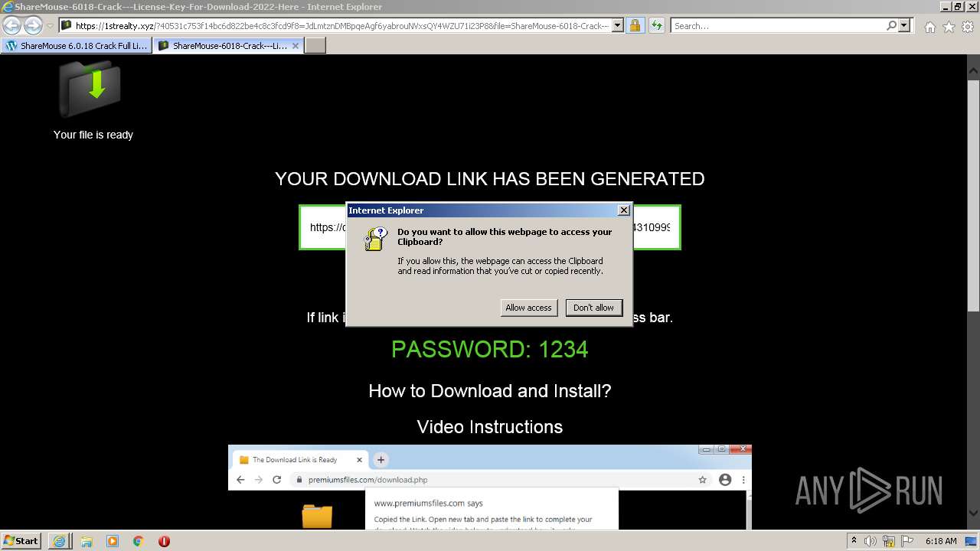Click the Forward navigation arrow
The width and height of the screenshot is (980, 551).
33,25
